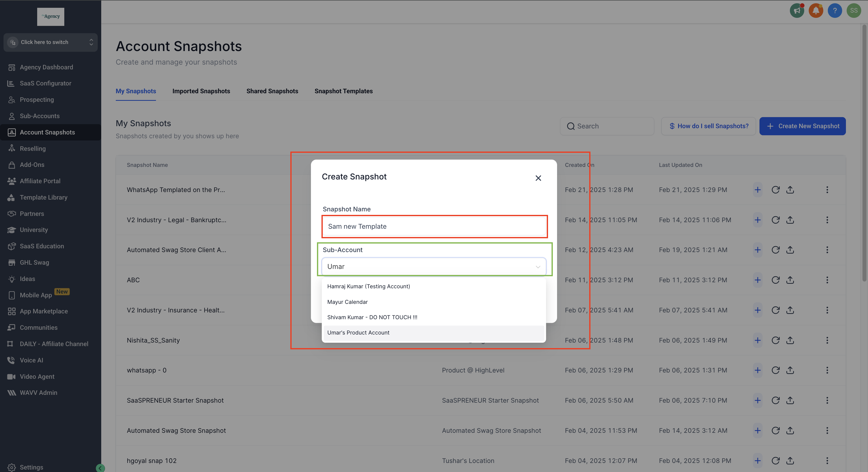Open Voice AI from the sidebar
Screen dimensions: 868x472
31,360
